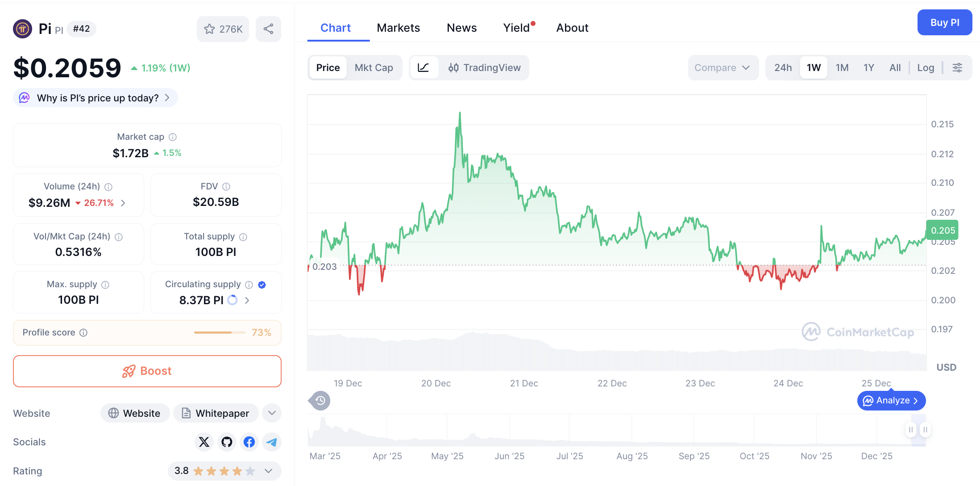Click the Buy PI button
Viewport: 980px width, 486px height.
coord(945,22)
